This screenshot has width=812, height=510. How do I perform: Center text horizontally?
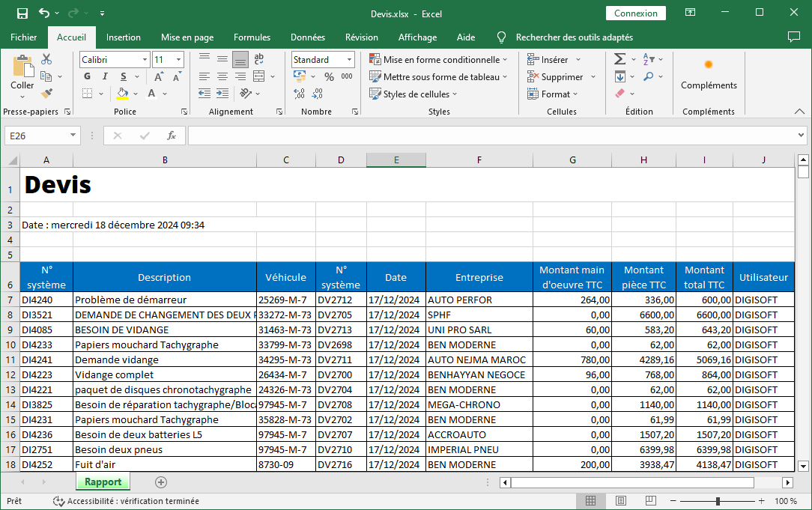click(x=222, y=76)
